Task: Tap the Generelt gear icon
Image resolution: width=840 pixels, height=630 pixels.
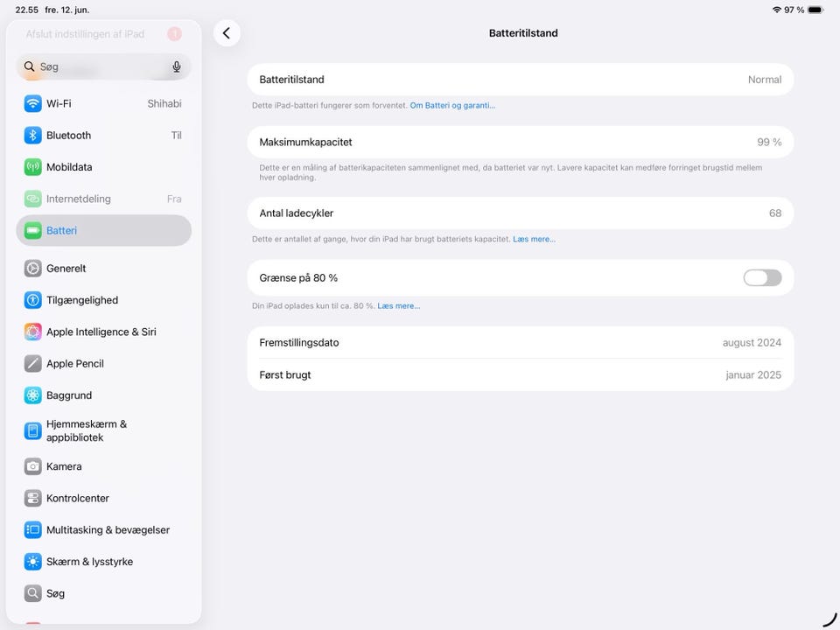Action: [x=32, y=269]
